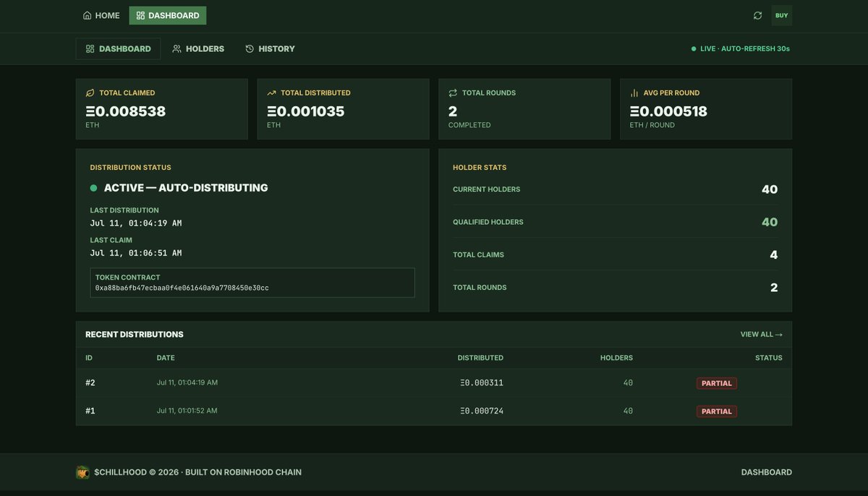
Task: Click the house icon beside HOME
Action: (88, 15)
